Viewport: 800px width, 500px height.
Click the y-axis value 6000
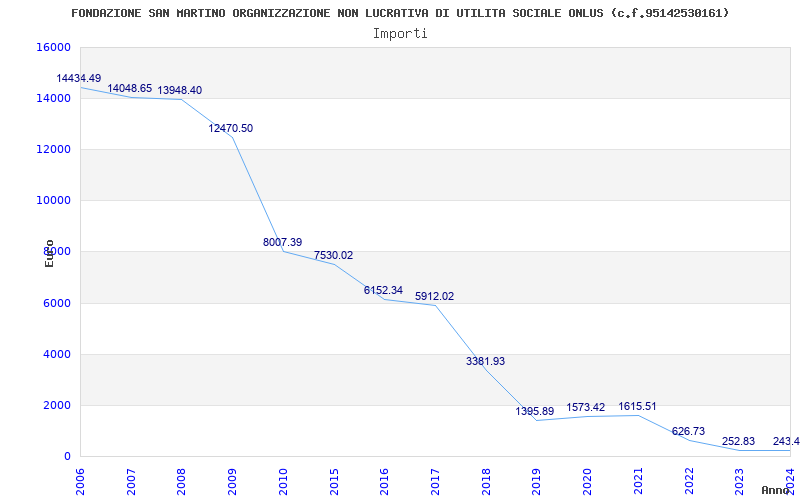pos(56,304)
